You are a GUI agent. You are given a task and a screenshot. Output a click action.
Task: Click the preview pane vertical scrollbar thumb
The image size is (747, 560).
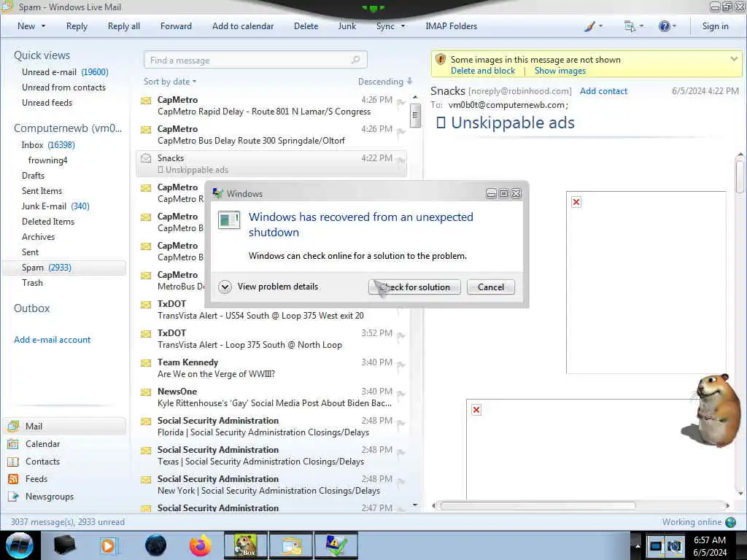[x=740, y=176]
